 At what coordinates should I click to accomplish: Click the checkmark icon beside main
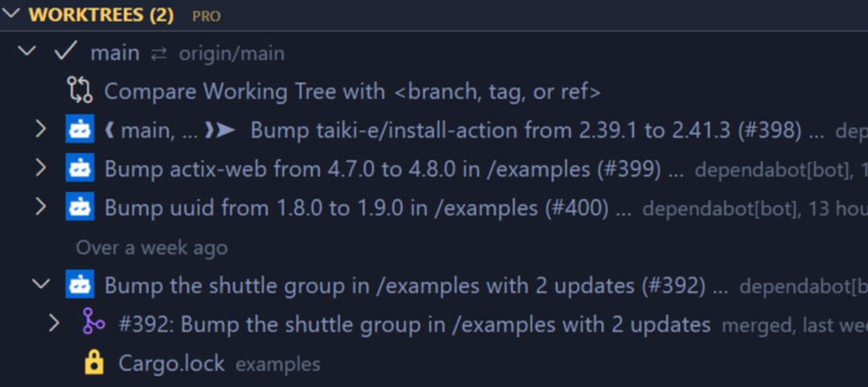66,52
